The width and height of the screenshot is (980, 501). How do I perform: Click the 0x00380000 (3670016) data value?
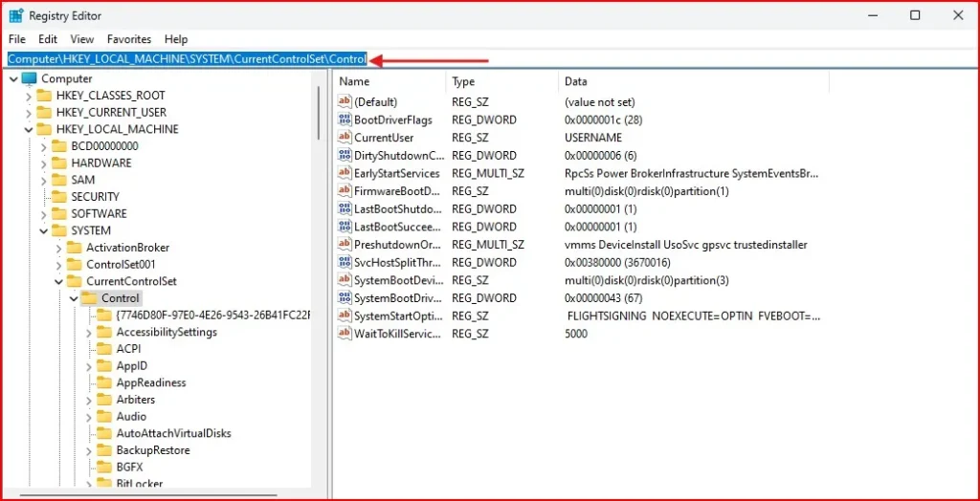617,262
